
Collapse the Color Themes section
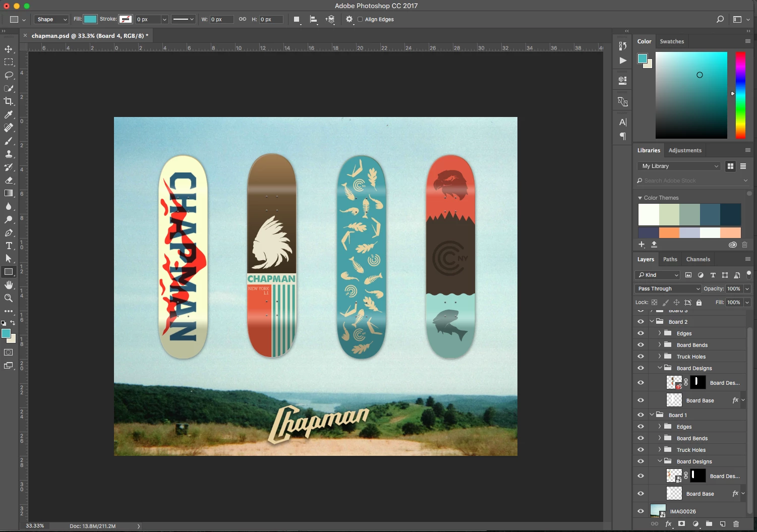coord(640,198)
